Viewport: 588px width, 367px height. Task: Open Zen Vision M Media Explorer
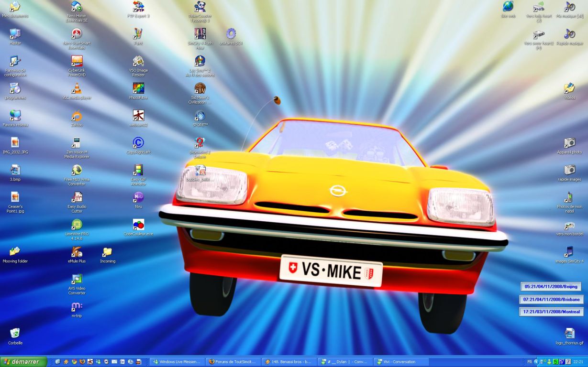coord(77,143)
